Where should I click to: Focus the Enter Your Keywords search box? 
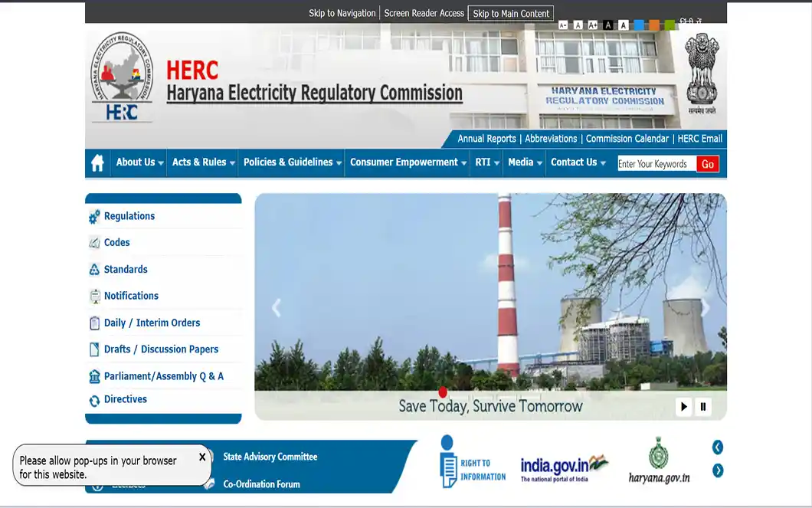656,164
